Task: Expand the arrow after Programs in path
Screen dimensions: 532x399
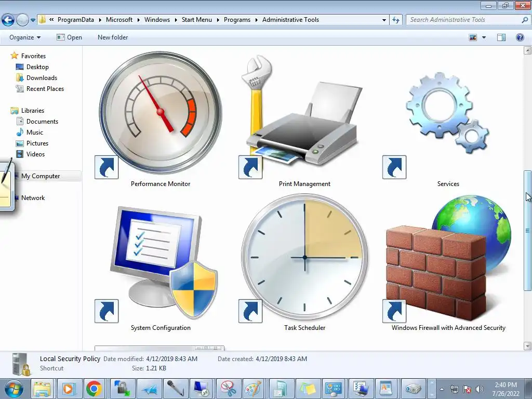Action: (x=256, y=20)
